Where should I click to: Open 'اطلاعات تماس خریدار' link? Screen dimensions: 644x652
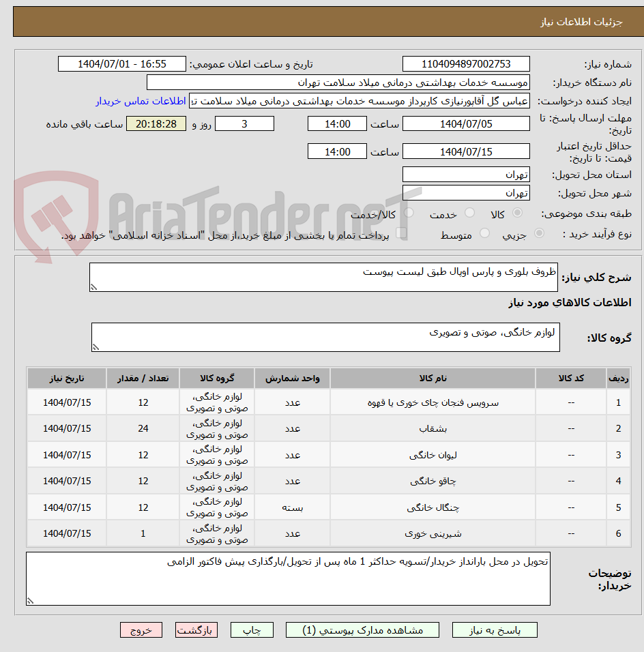pos(141,101)
